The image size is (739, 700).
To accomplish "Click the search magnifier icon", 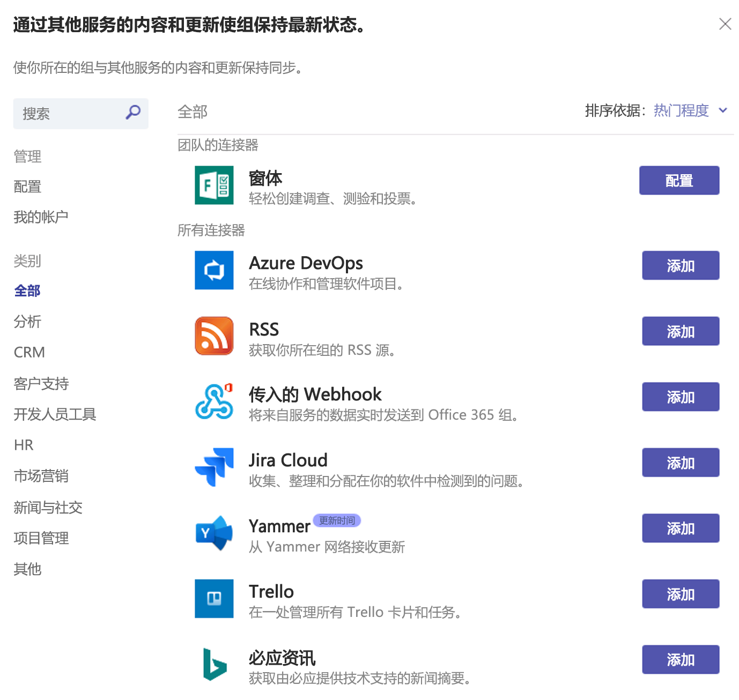I will point(133,112).
